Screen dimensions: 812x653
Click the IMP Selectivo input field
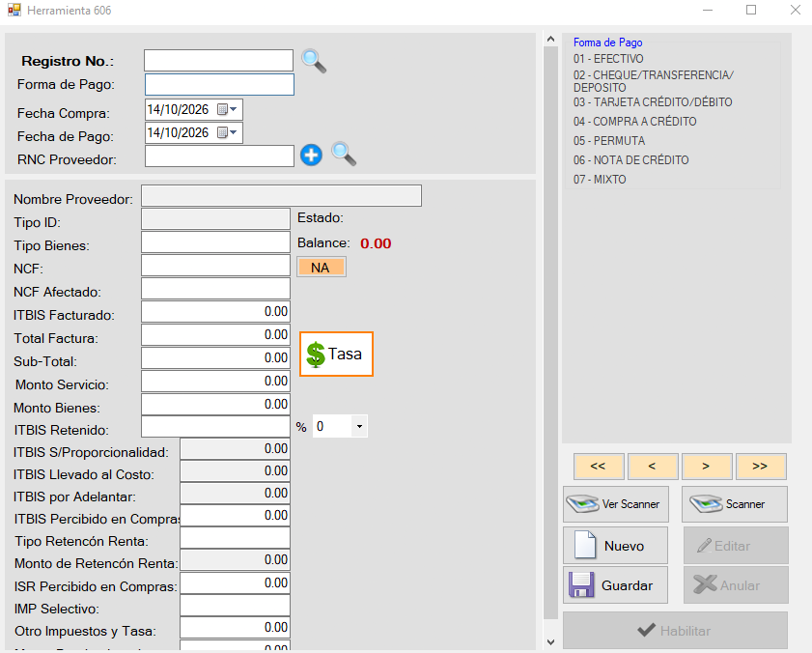click(x=236, y=606)
